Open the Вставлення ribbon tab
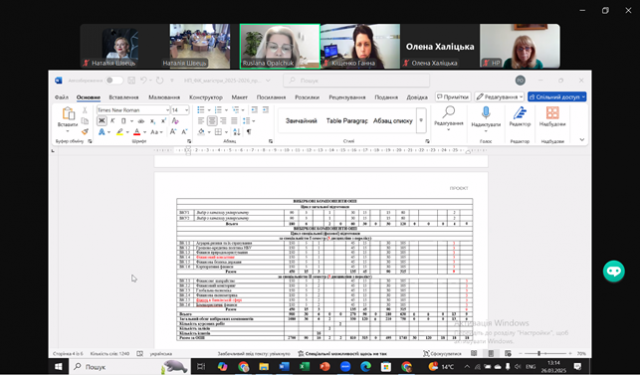 [x=124, y=97]
